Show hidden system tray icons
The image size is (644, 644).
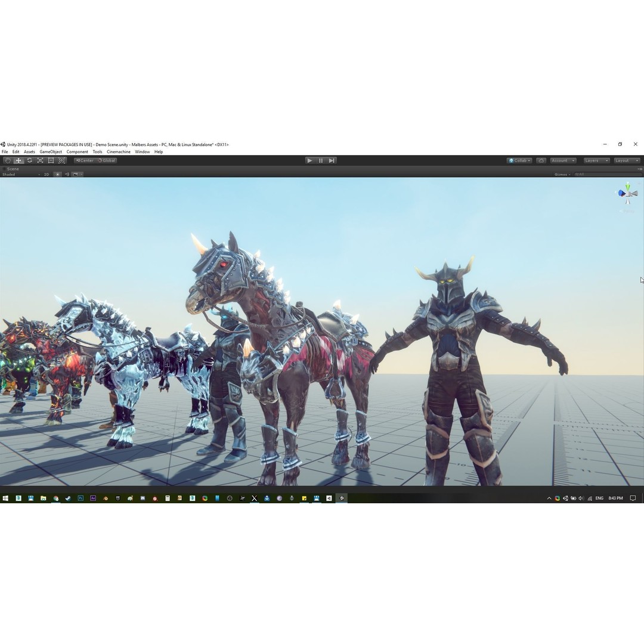(549, 498)
